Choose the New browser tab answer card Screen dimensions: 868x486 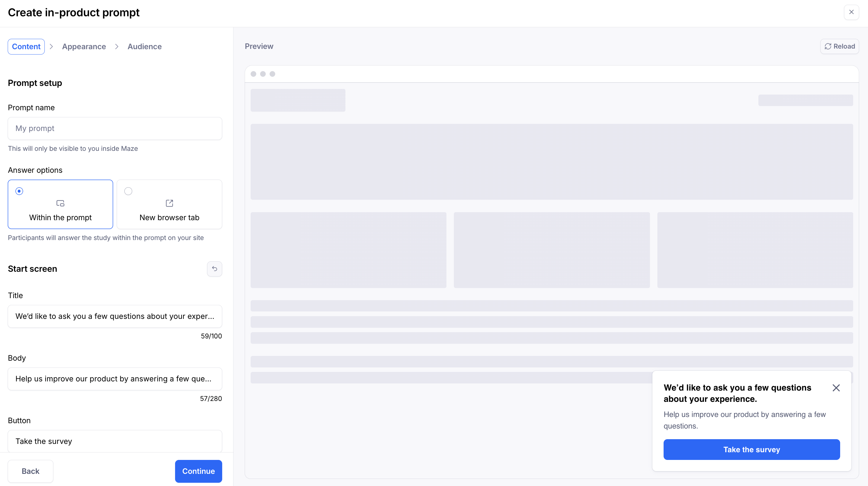tap(169, 204)
